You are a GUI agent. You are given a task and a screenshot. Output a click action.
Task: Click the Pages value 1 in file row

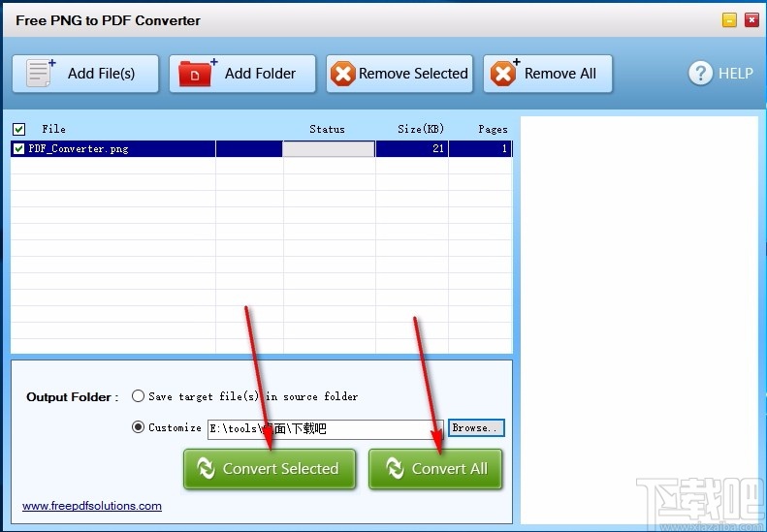[504, 148]
